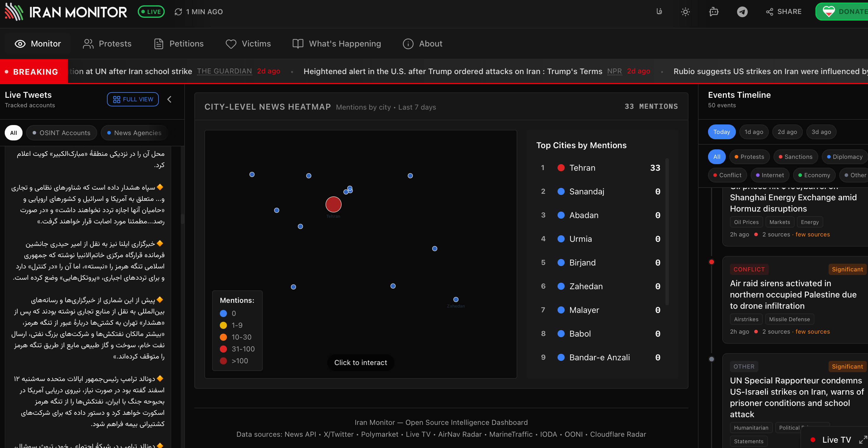Click the Iran Monitor striped logo icon

coord(14,12)
